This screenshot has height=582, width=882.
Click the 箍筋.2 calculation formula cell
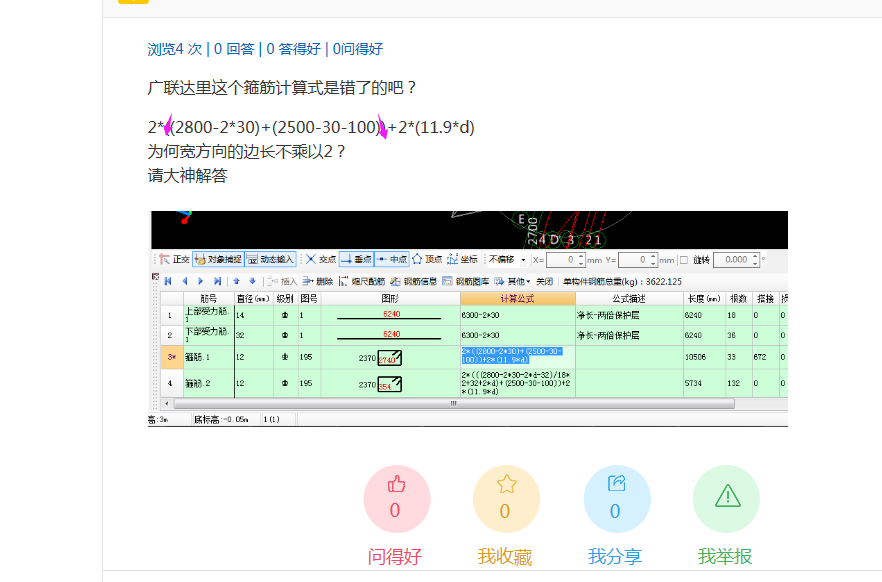pyautogui.click(x=518, y=383)
